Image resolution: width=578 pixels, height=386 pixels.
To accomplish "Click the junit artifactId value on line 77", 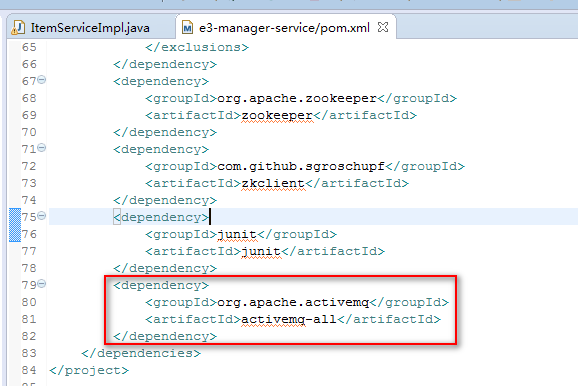I will pos(261,251).
